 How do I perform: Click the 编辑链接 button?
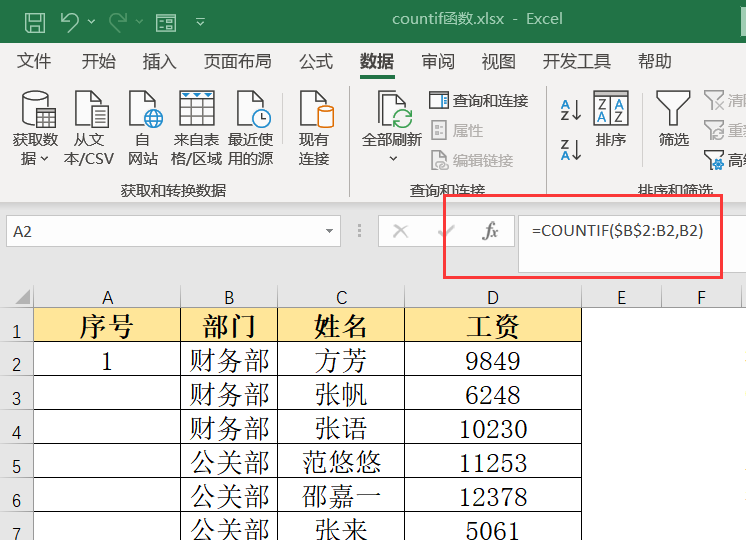(x=472, y=160)
